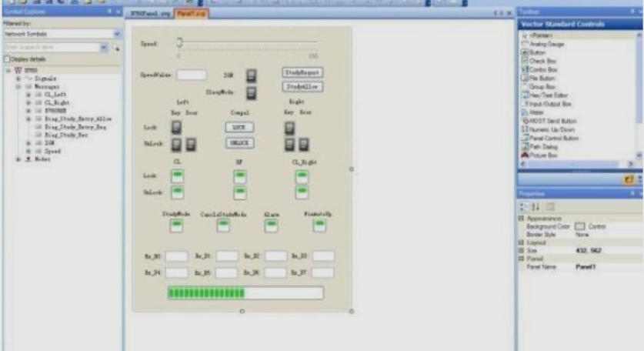
Task: Toggle the SleepMode switch on the panel
Action: pyautogui.click(x=252, y=93)
